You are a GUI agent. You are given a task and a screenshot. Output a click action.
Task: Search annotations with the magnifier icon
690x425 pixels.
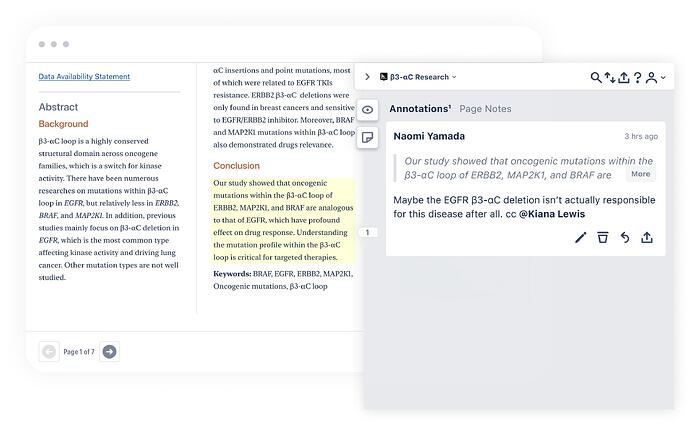click(597, 77)
